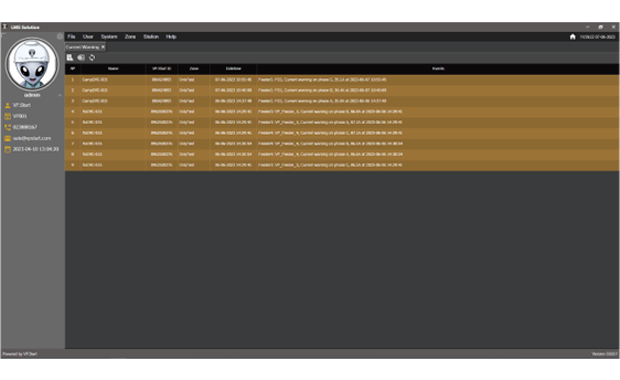Click the calendar icon beside login date
620x380 pixels.
point(8,149)
